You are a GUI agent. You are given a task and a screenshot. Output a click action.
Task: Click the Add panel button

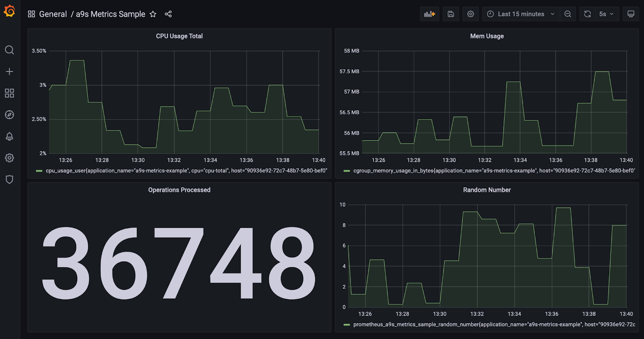click(429, 14)
